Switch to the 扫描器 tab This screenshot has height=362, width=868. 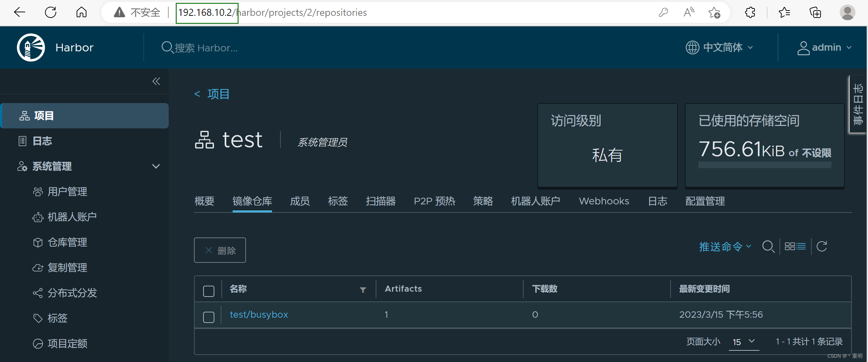coord(381,201)
